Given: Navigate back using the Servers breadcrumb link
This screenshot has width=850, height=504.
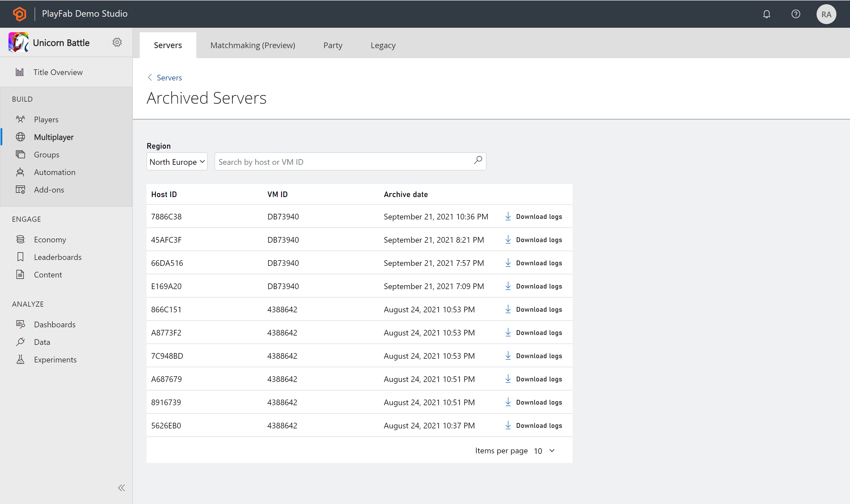Looking at the screenshot, I should click(x=169, y=77).
